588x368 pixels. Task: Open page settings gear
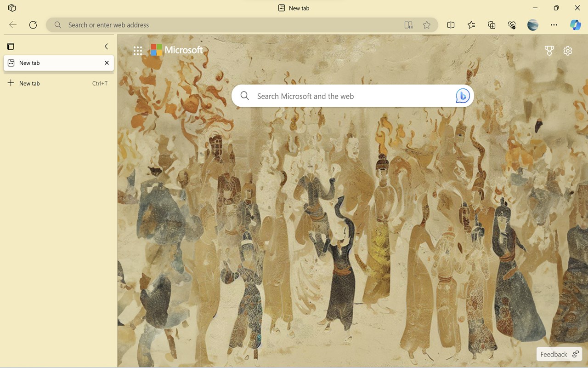coord(568,51)
